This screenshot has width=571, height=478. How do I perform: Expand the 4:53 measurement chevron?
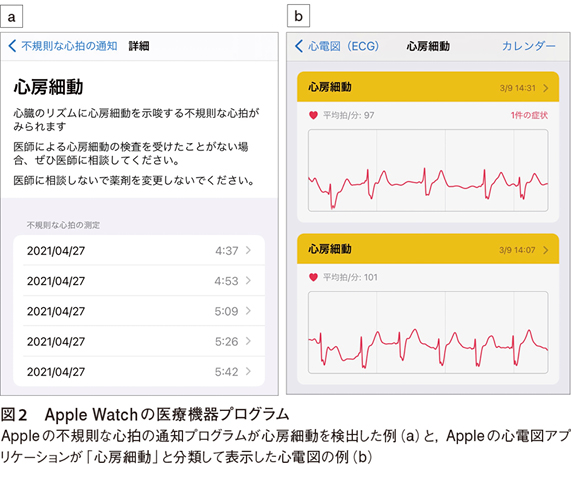(x=248, y=280)
